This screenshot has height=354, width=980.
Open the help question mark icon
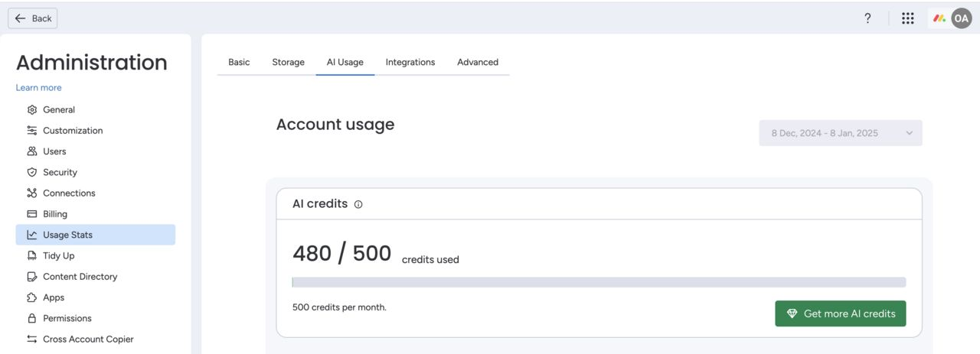point(867,18)
